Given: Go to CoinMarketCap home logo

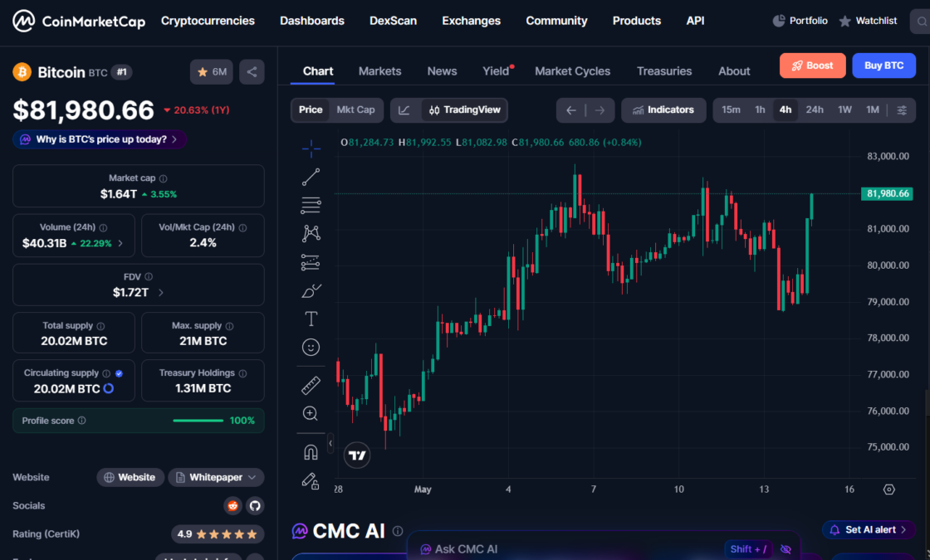Looking at the screenshot, I should [x=79, y=22].
